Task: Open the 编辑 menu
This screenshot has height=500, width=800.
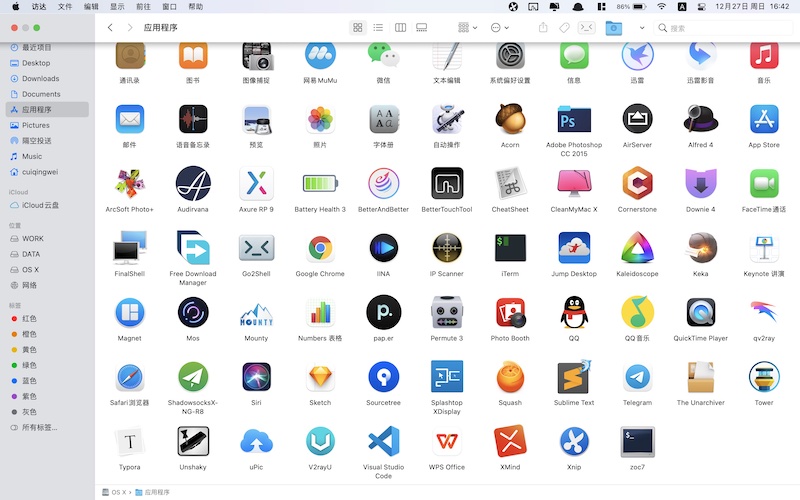Action: [x=91, y=7]
